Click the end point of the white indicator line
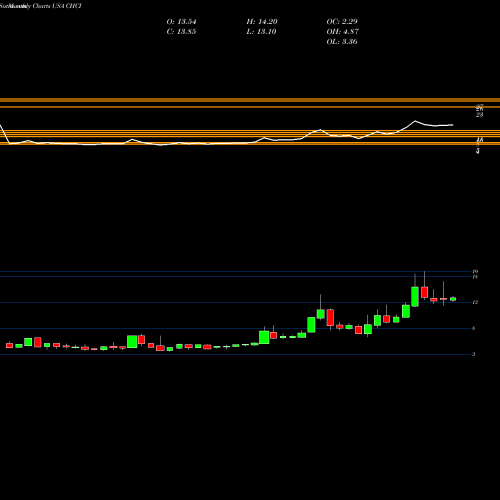500x500 pixels. [x=453, y=125]
